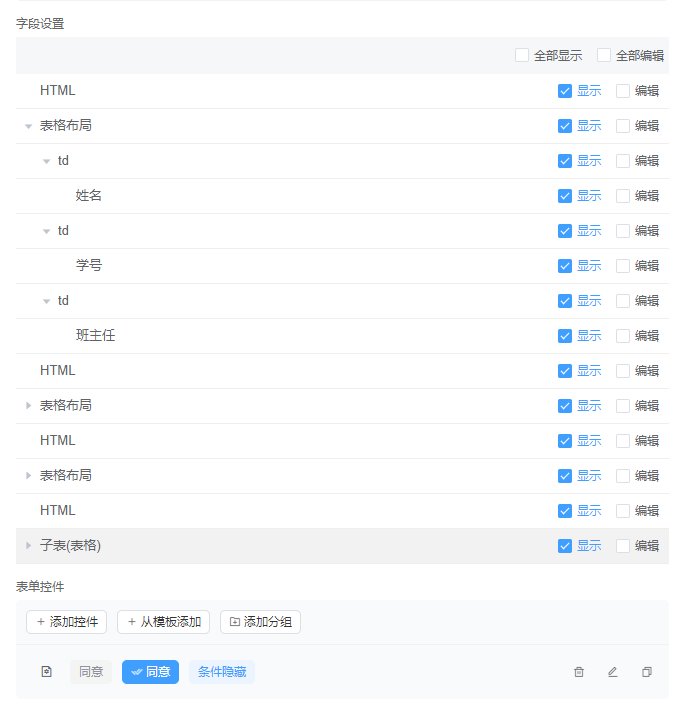
Task: Select the 姓名 field row label
Action: point(89,195)
